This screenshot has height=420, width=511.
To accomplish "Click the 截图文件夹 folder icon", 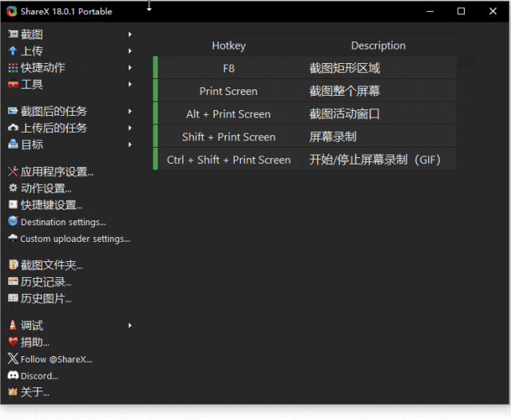I will point(13,264).
